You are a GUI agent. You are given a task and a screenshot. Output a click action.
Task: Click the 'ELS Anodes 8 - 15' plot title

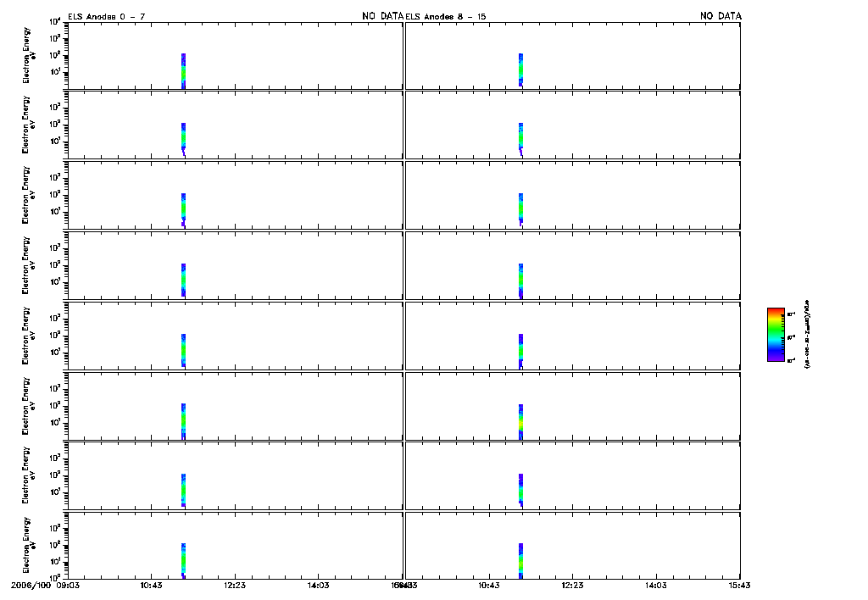click(446, 17)
